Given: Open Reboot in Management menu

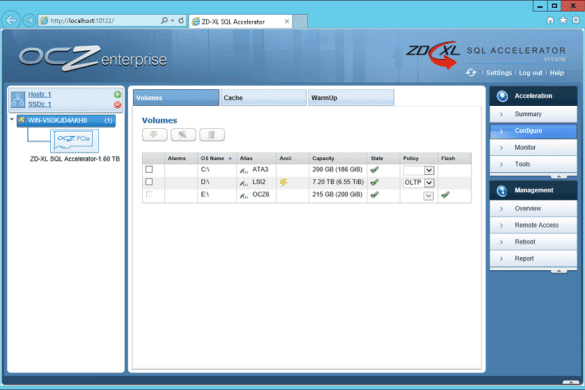Looking at the screenshot, I should [x=533, y=242].
